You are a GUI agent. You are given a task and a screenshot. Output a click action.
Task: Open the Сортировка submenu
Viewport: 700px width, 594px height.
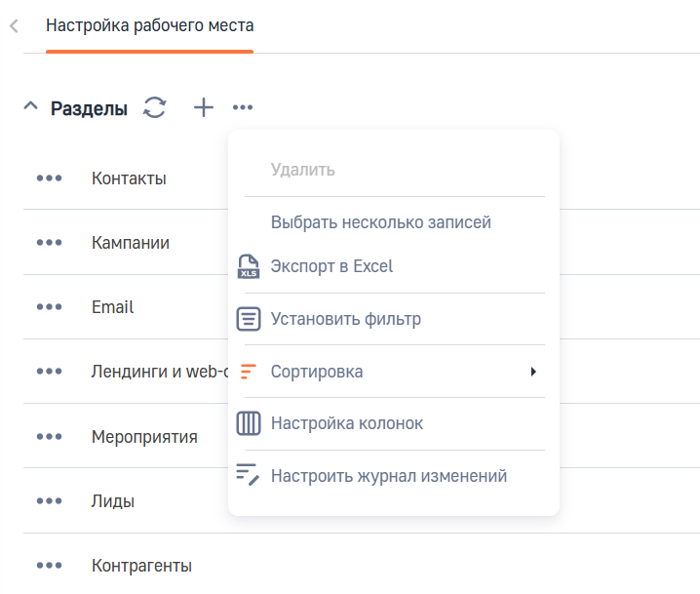(394, 372)
